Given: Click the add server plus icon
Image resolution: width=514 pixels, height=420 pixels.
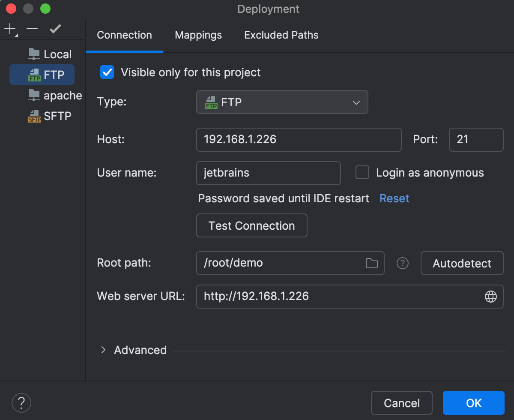Looking at the screenshot, I should pyautogui.click(x=10, y=29).
